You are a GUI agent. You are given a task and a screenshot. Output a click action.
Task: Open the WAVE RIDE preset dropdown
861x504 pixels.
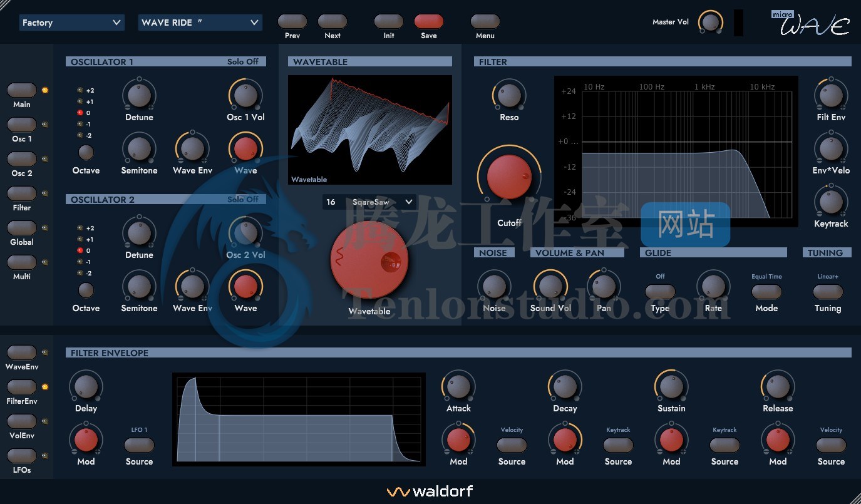[200, 23]
